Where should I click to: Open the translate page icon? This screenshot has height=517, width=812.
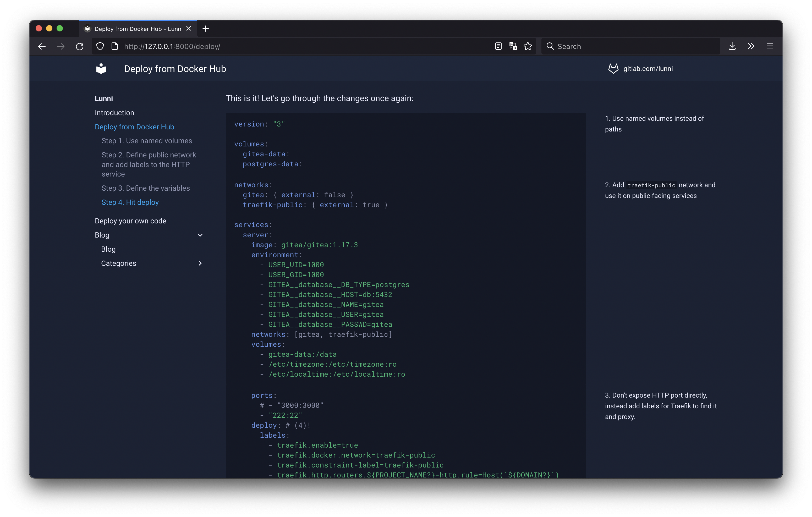513,46
